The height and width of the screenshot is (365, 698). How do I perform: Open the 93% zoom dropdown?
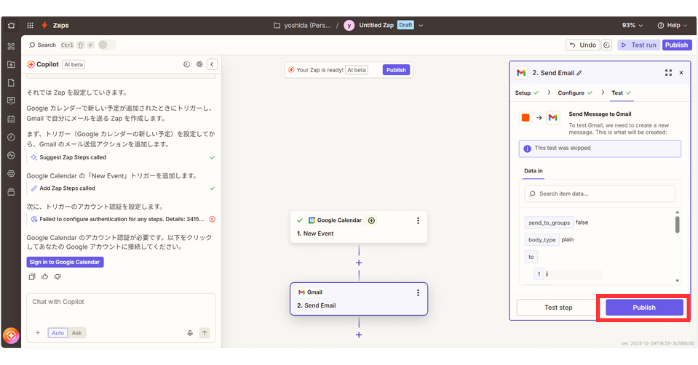click(633, 25)
